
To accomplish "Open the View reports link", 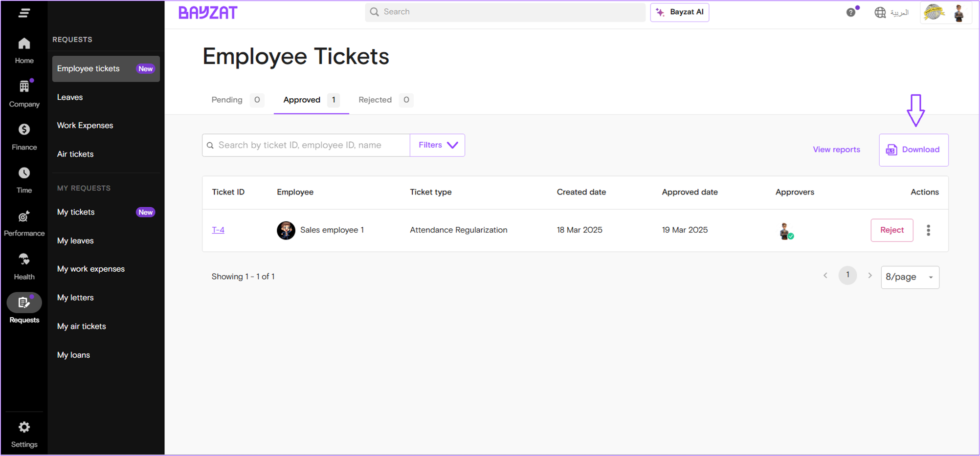I will point(836,150).
